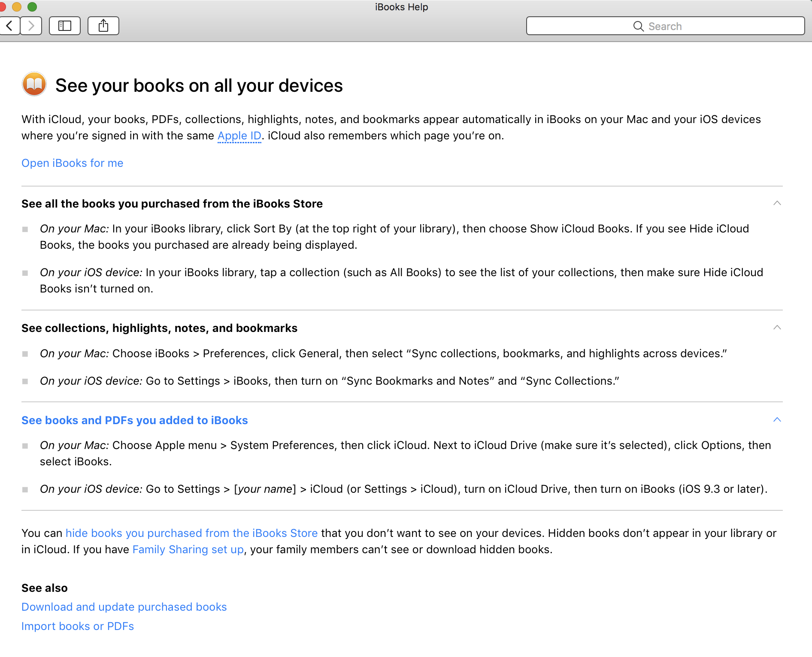Open Family Sharing set up link
Viewport: 812px width, 657px height.
(x=188, y=549)
